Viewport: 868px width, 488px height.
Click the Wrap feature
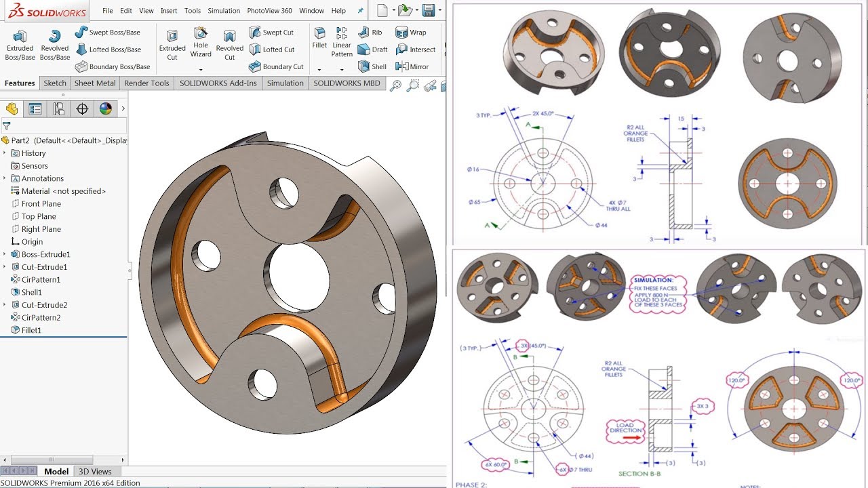(x=411, y=32)
